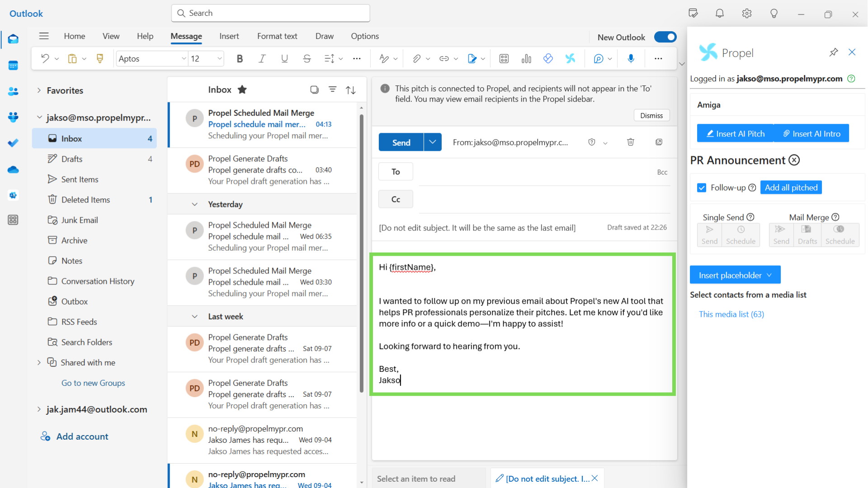Screen dimensions: 868x488
Task: Click the Dictate microphone icon
Action: coord(631,59)
